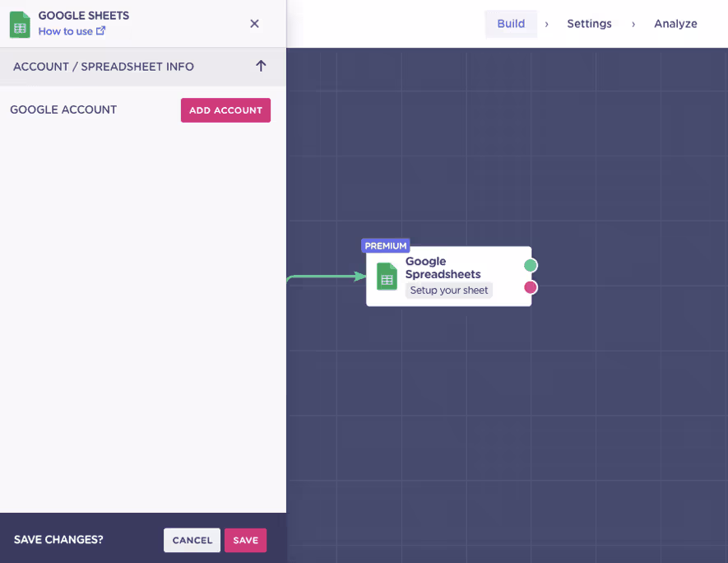This screenshot has height=563, width=728.
Task: Click the Google Account label
Action: 63,109
